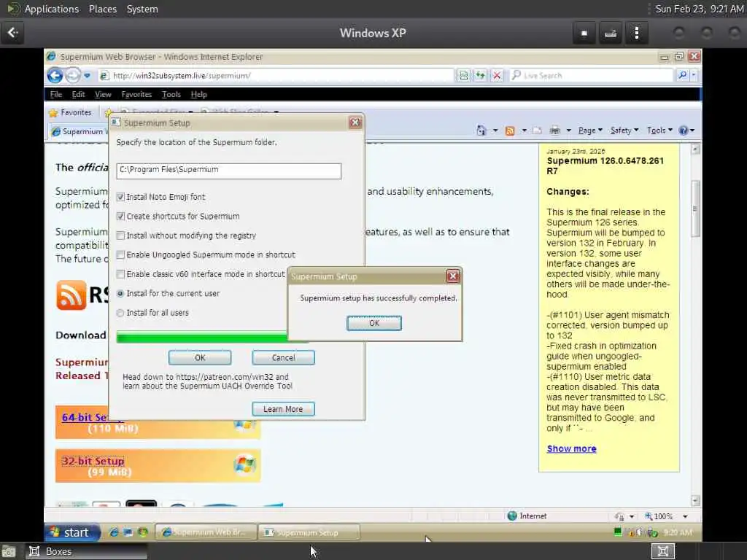The width and height of the screenshot is (747, 560).
Task: Uncheck Create shortcuts for Supermium
Action: (x=120, y=216)
